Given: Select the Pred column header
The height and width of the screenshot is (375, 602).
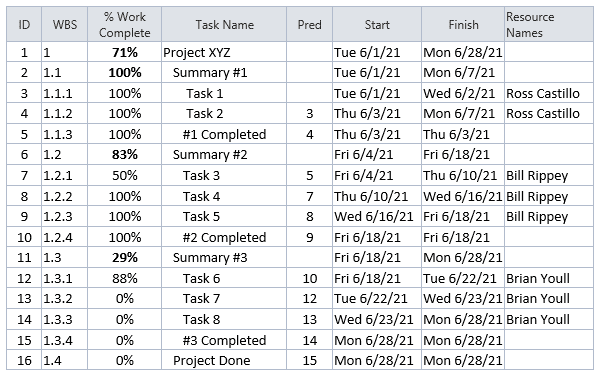Looking at the screenshot, I should click(309, 24).
